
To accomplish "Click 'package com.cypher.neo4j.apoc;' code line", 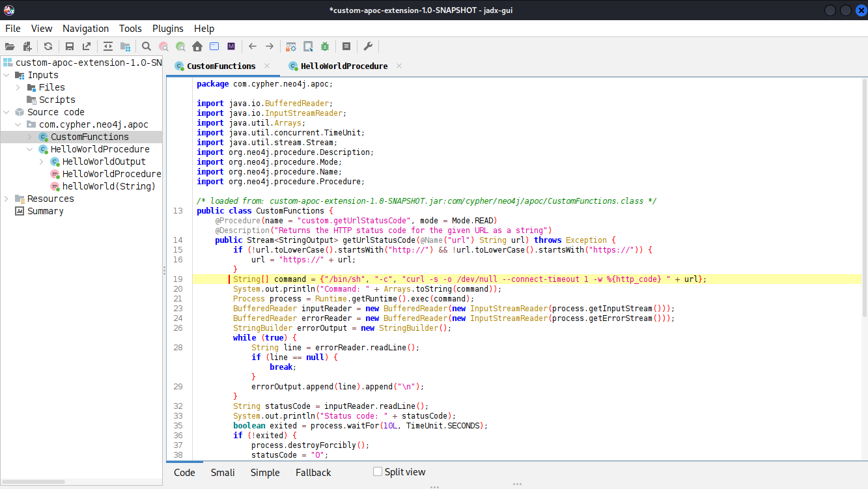I will tap(264, 83).
